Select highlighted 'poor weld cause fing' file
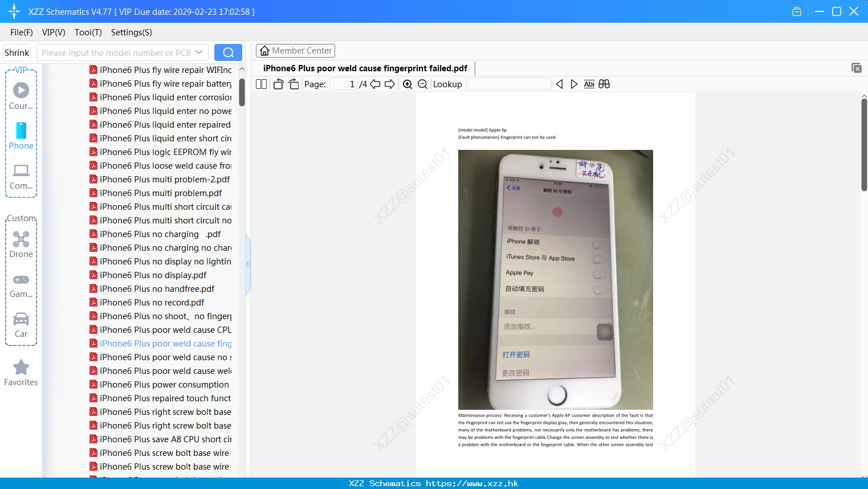868x489 pixels. click(x=161, y=344)
